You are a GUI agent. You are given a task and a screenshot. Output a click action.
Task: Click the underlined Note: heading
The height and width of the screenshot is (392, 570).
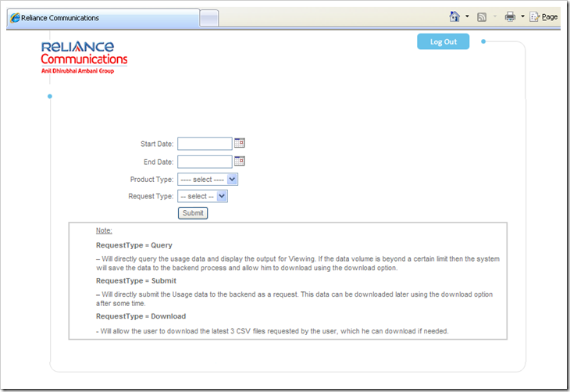[x=104, y=230]
